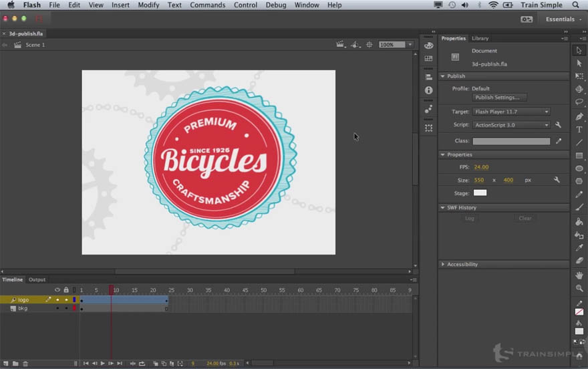Create a new layer in timeline
588x369 pixels.
click(x=5, y=364)
